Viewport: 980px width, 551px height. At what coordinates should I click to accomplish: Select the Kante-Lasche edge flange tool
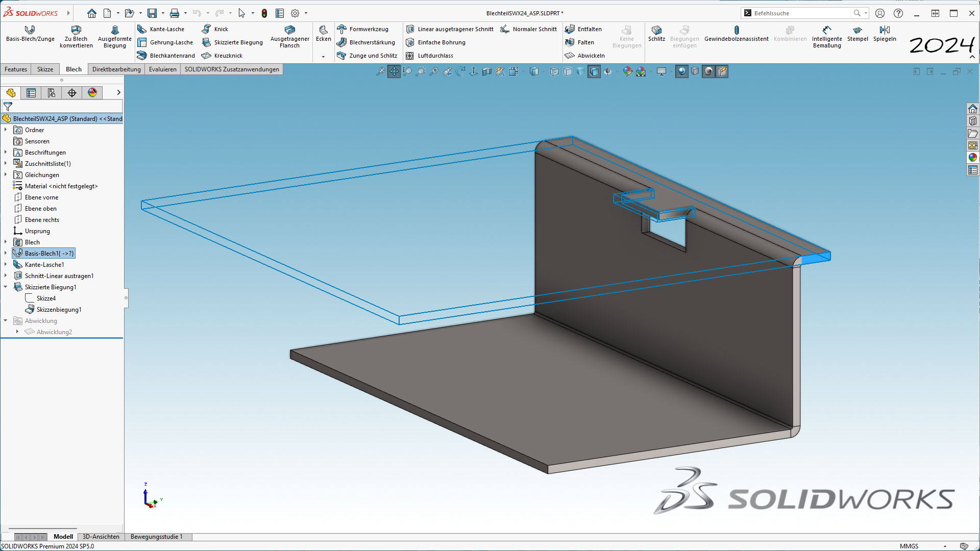pyautogui.click(x=161, y=29)
